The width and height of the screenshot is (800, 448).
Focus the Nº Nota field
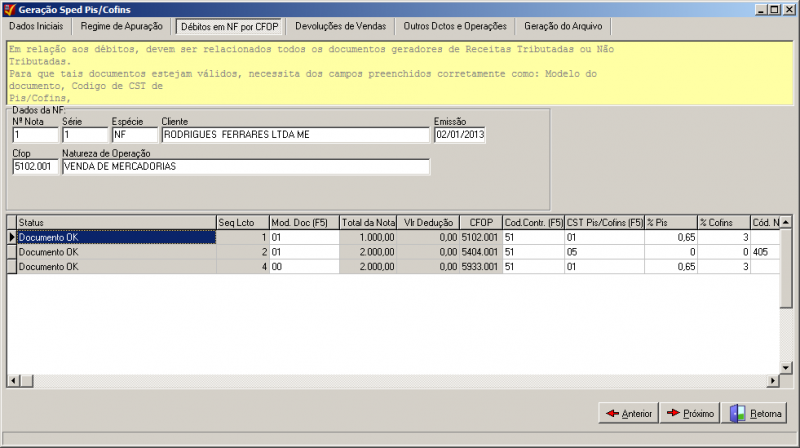pos(35,135)
